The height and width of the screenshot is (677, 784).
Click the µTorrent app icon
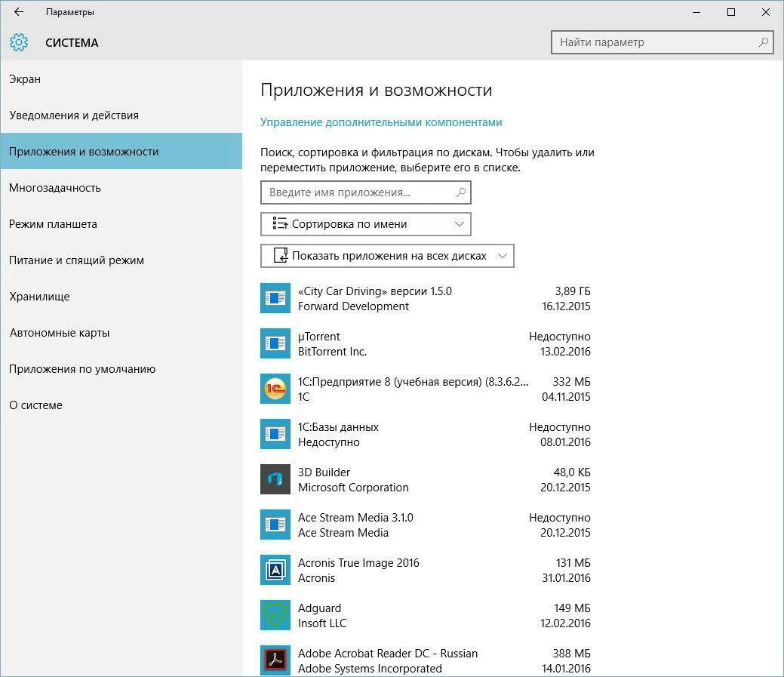[275, 343]
